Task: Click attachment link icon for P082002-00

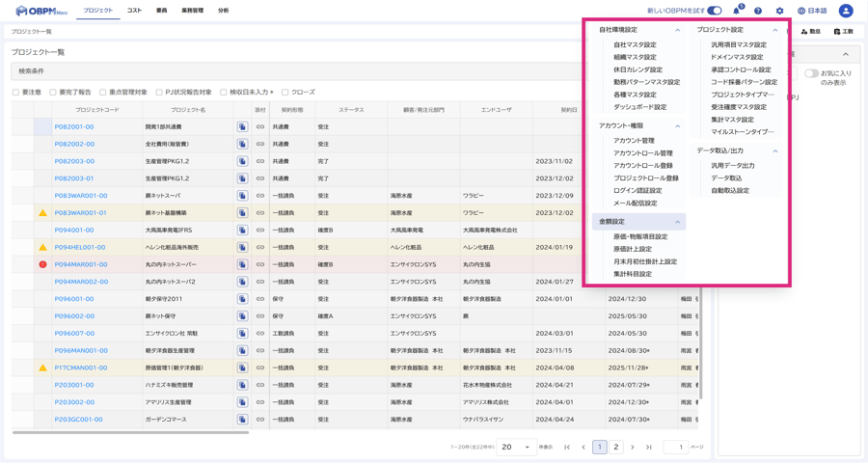Action: 260,144
